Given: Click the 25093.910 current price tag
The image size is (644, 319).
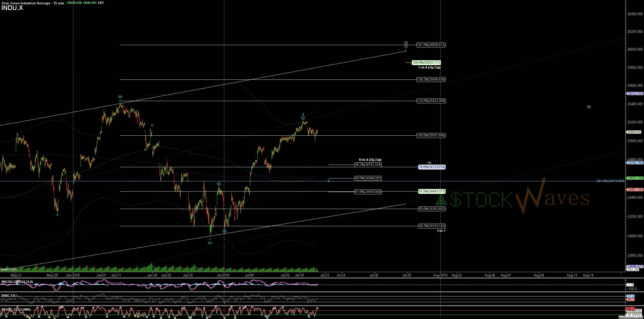Looking at the screenshot, I should pos(633,132).
